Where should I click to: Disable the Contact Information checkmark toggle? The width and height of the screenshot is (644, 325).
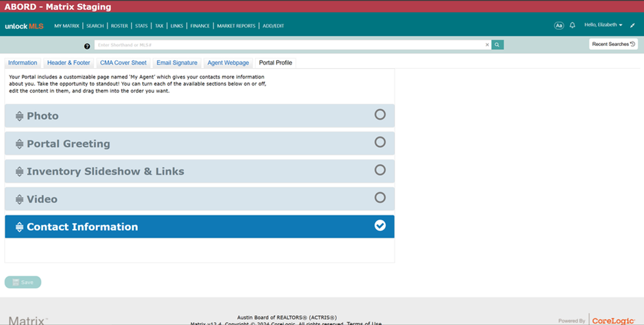click(x=380, y=225)
